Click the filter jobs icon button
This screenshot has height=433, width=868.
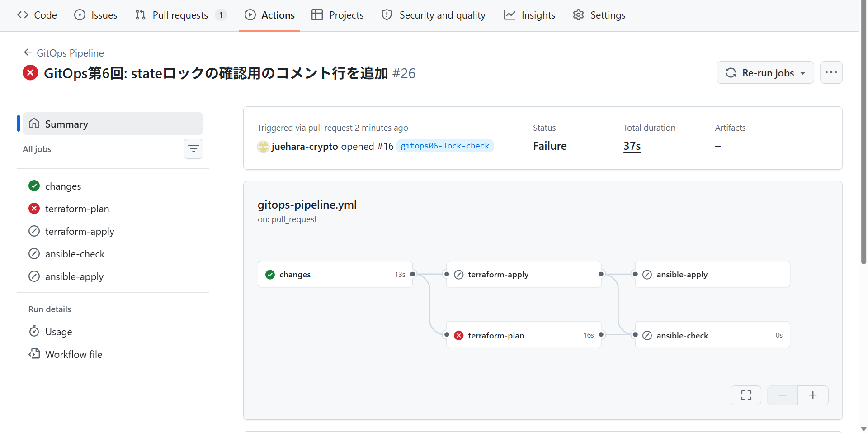point(193,149)
